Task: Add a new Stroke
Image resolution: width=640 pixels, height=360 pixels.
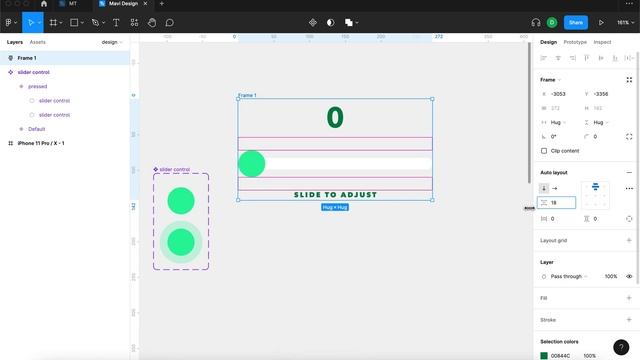Action: (x=629, y=320)
